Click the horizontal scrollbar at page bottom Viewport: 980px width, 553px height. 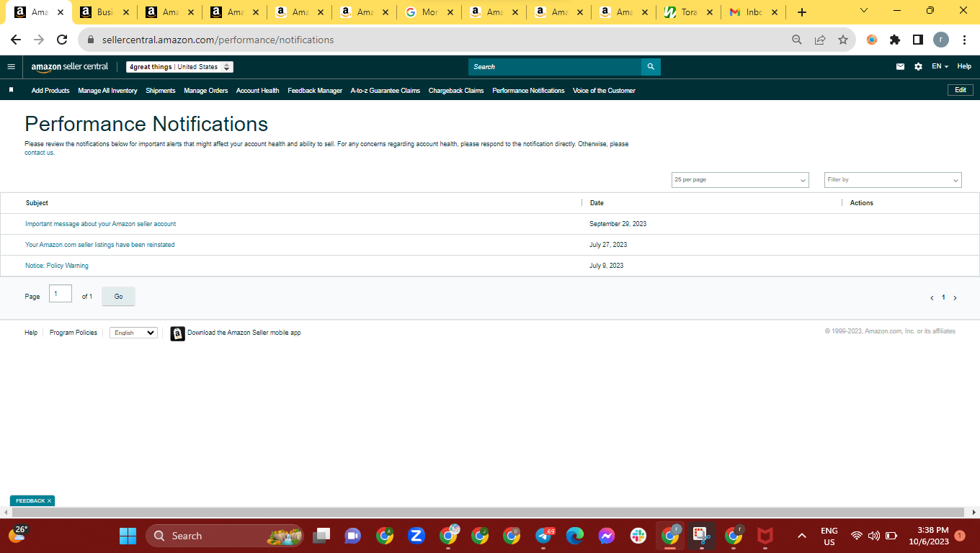[486, 512]
